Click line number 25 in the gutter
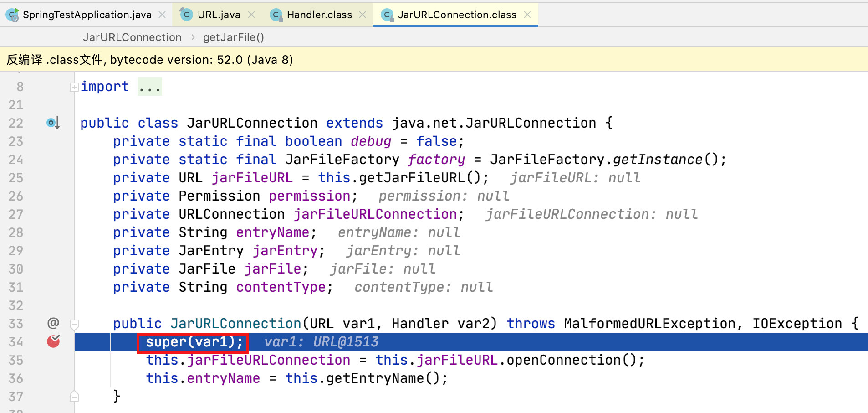Viewport: 868px width, 413px height. [16, 178]
